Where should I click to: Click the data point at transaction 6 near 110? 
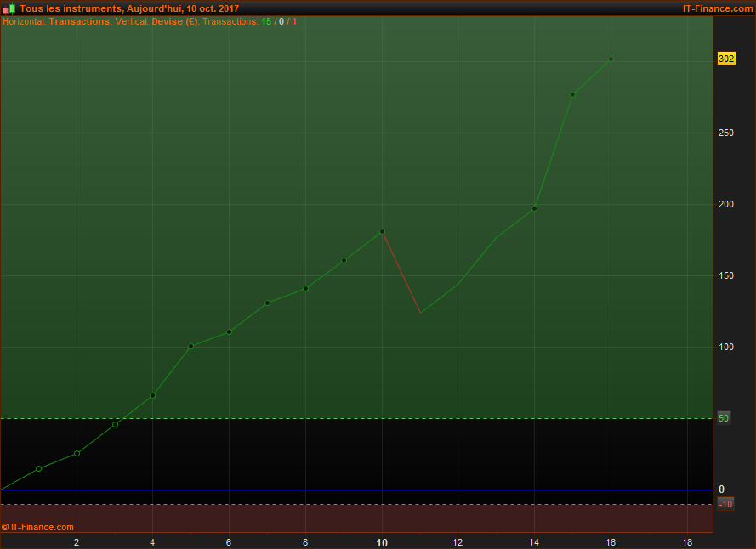click(230, 331)
